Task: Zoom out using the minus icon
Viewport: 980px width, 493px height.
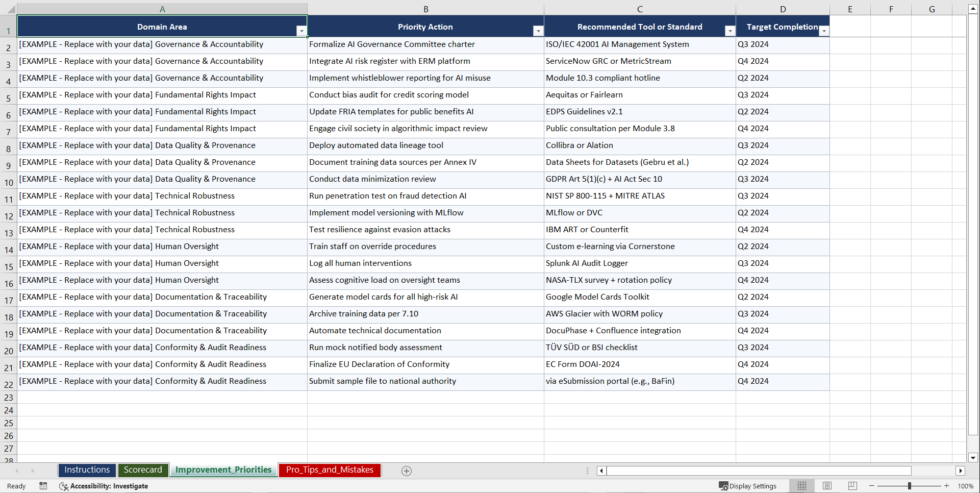Action: coord(872,486)
